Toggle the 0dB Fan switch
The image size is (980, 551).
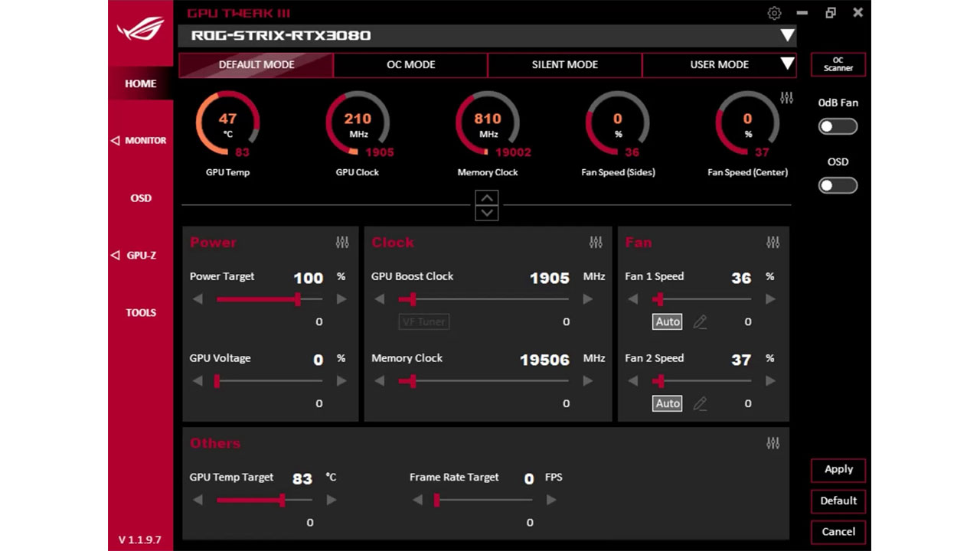[838, 126]
